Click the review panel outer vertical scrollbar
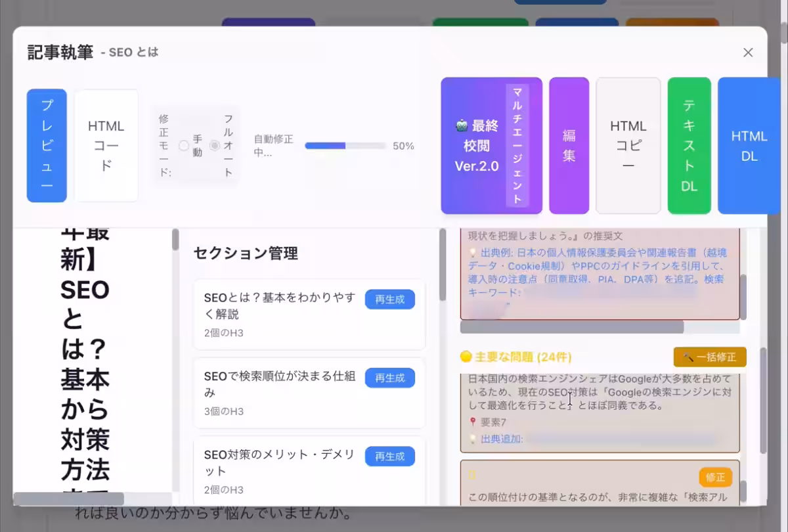The image size is (788, 532). coord(763,401)
